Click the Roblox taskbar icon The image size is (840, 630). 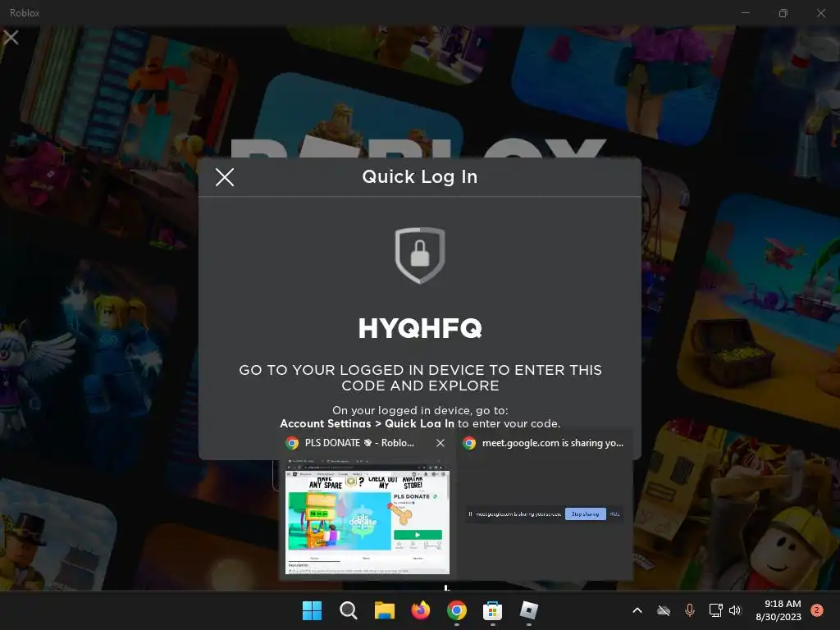click(x=529, y=610)
